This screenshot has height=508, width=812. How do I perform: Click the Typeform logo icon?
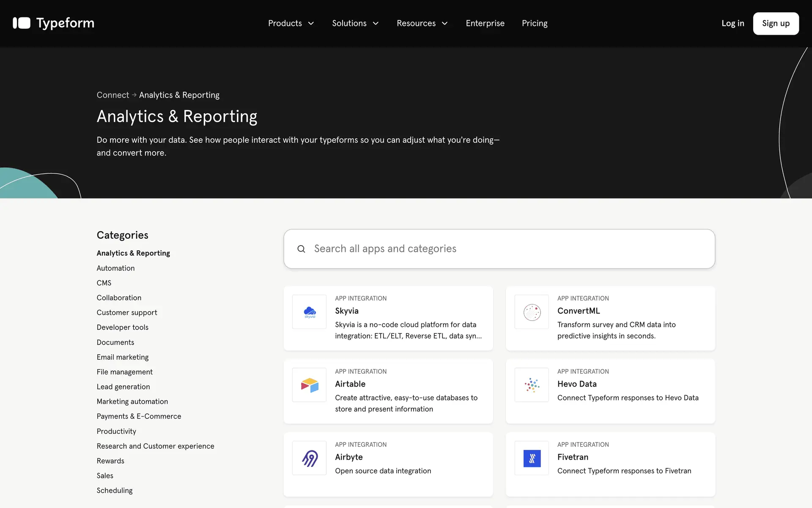22,23
